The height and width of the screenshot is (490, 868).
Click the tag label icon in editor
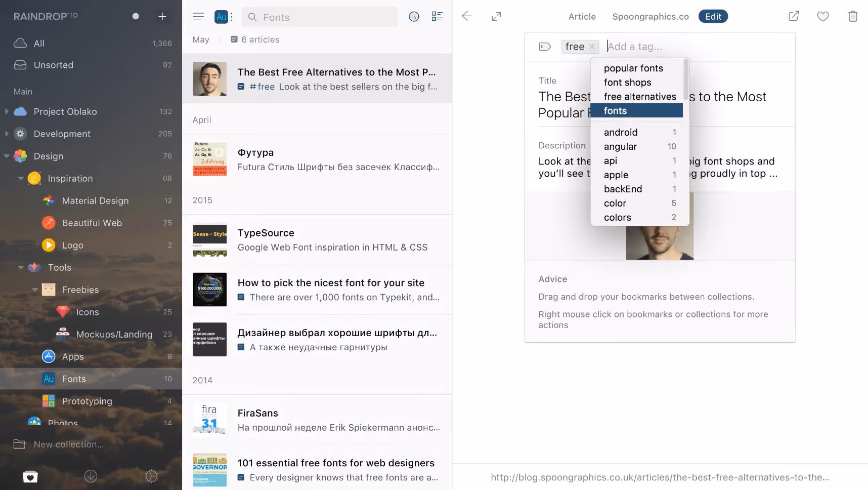coord(545,47)
